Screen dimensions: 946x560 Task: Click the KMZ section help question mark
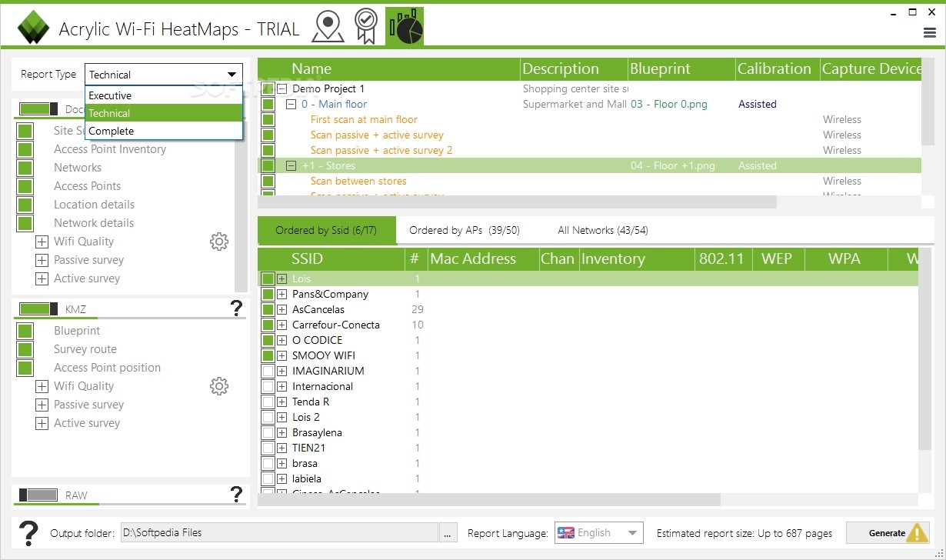pyautogui.click(x=236, y=308)
